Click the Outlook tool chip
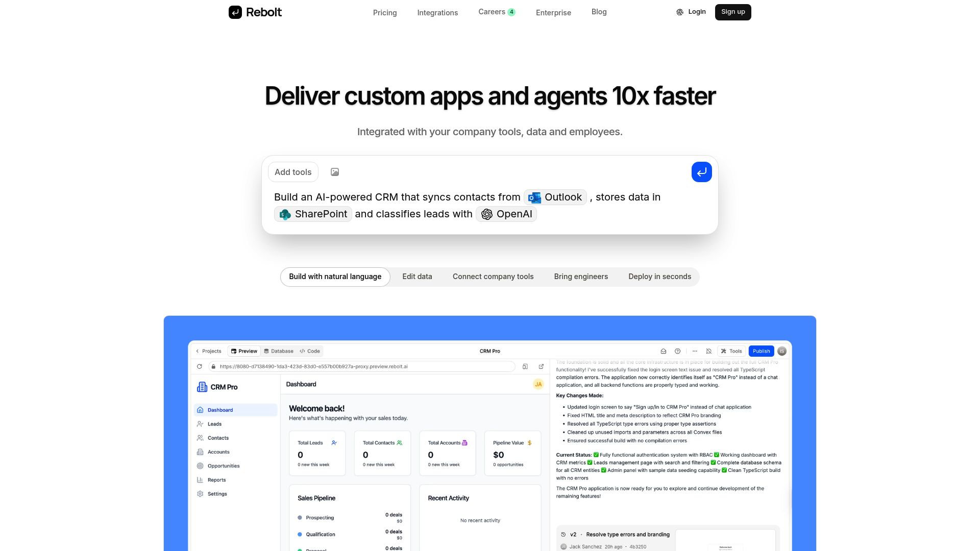The image size is (980, 551). 555,197
